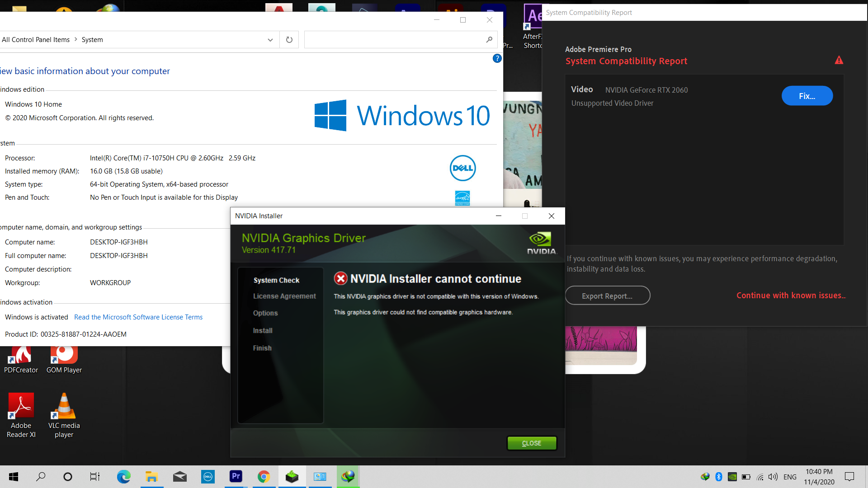Open Cortana from the taskbar
Image resolution: width=868 pixels, height=488 pixels.
click(68, 477)
